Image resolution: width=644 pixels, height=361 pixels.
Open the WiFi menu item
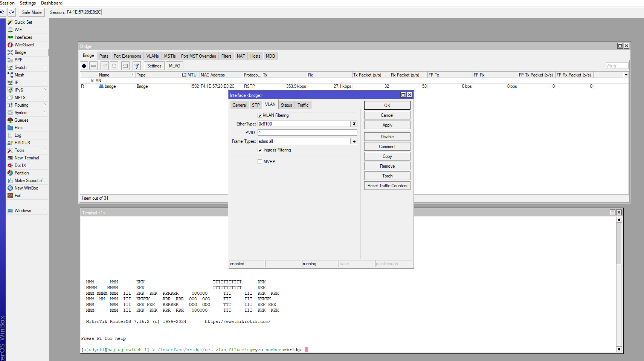(x=18, y=30)
